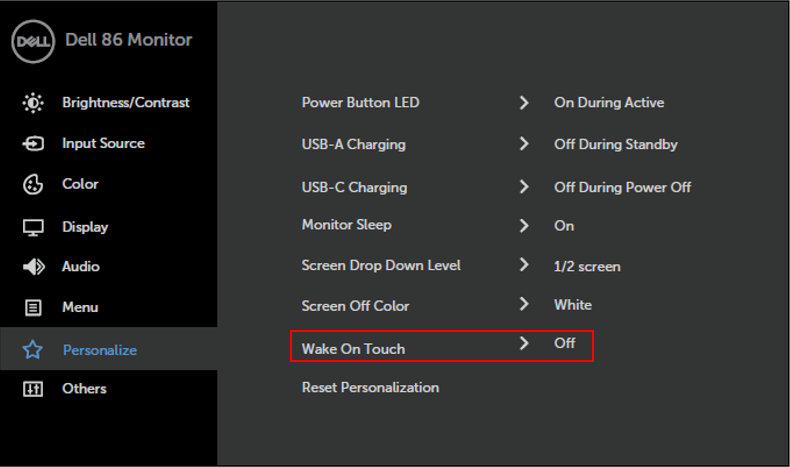The image size is (790, 467).
Task: Expand USB-A Charging arrow
Action: click(x=524, y=144)
